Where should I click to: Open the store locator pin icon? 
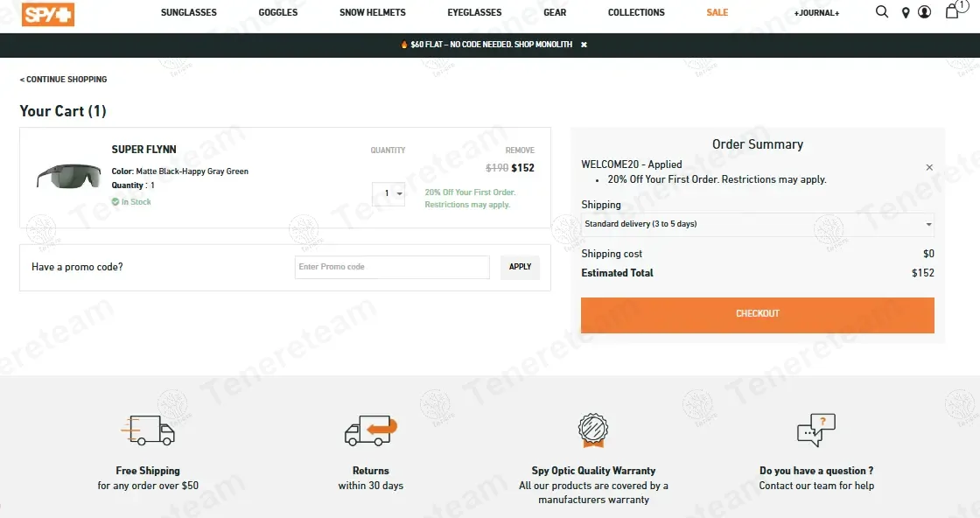[905, 12]
